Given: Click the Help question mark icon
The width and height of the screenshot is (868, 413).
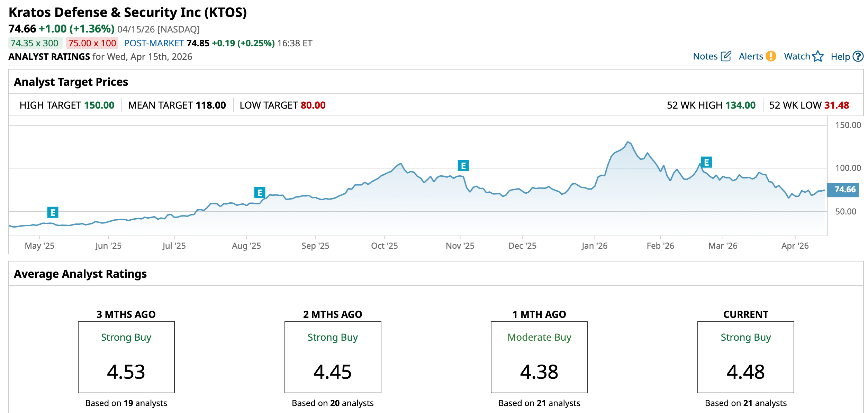Looking at the screenshot, I should (858, 56).
